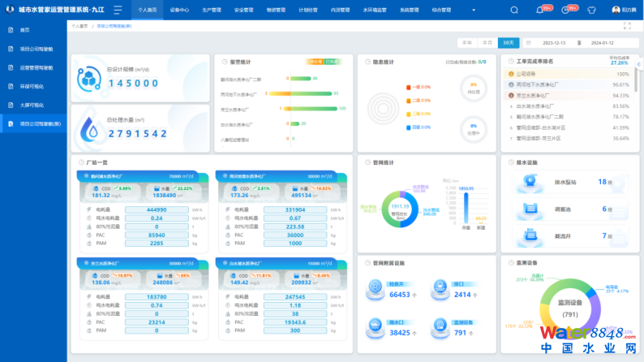Select the 本月 time range option
This screenshot has height=362, width=644.
click(487, 42)
